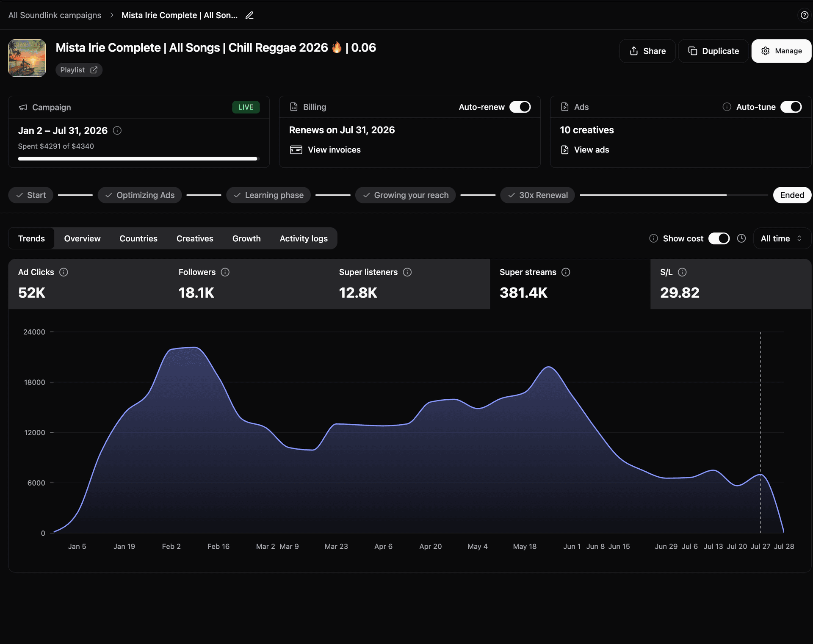Click the 'Feb 2' chart axis label
This screenshot has width=813, height=644.
[171, 546]
